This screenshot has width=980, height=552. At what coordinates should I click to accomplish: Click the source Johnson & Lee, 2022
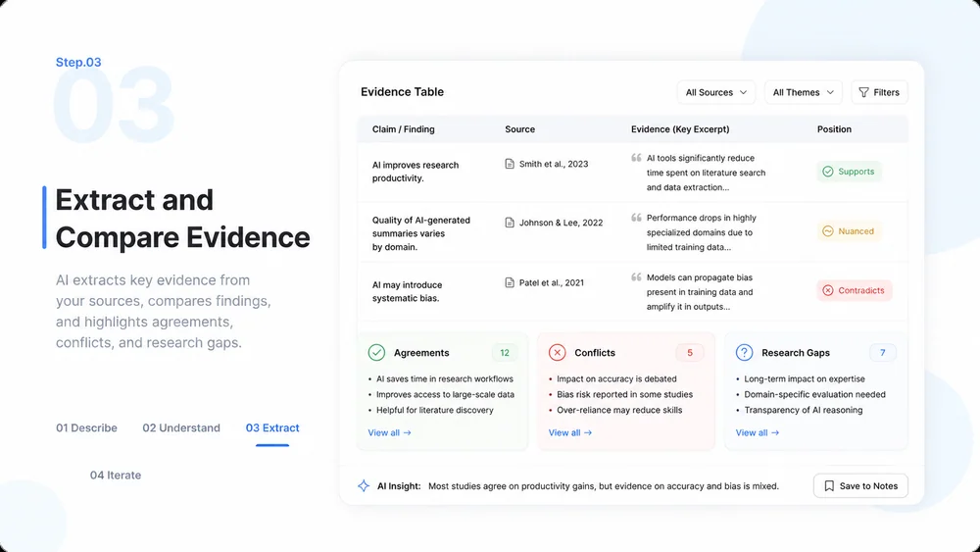562,223
